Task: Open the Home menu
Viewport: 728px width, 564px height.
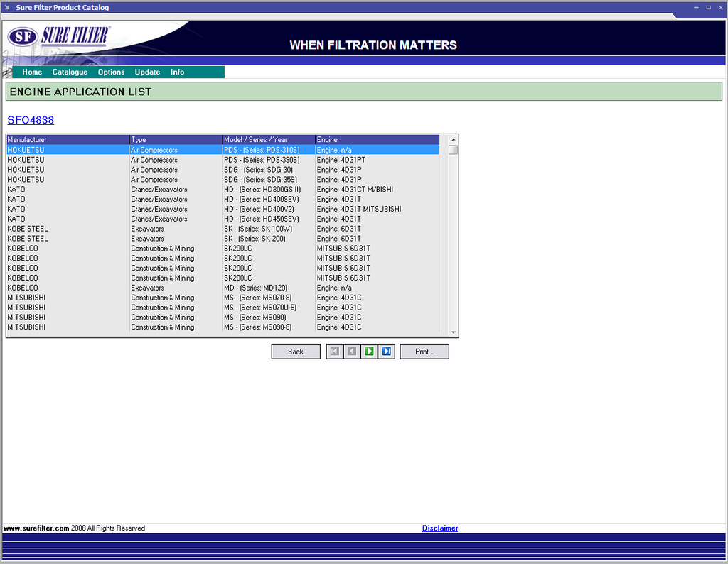Action: click(32, 72)
